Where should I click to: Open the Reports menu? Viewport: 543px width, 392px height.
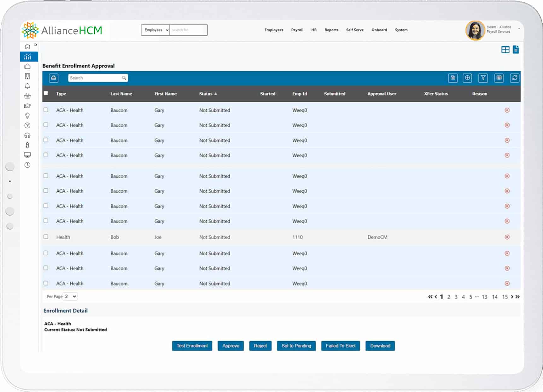(x=331, y=30)
